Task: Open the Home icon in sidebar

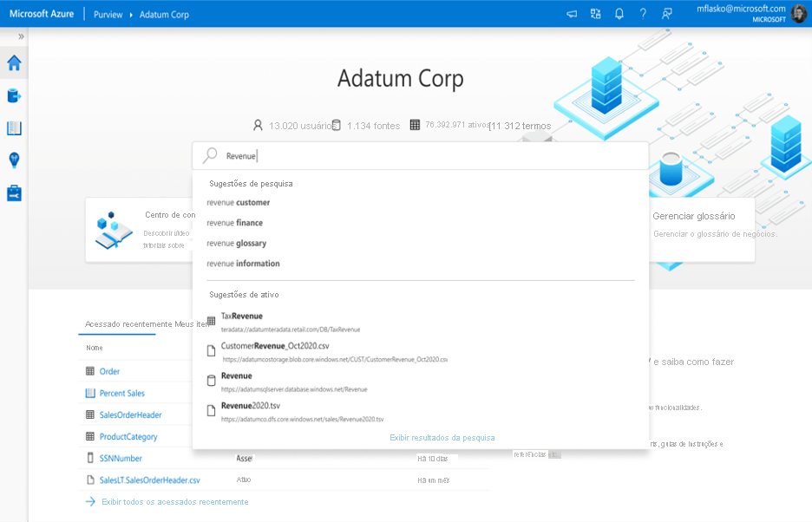Action: tap(14, 63)
